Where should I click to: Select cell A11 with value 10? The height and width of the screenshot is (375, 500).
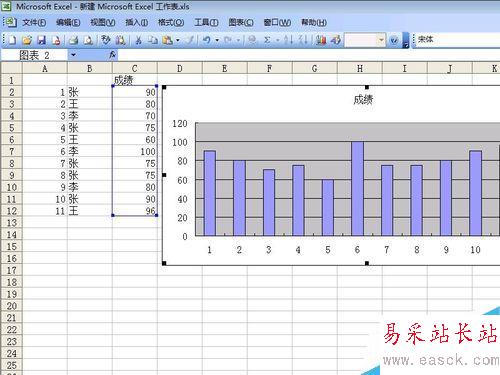[x=45, y=199]
